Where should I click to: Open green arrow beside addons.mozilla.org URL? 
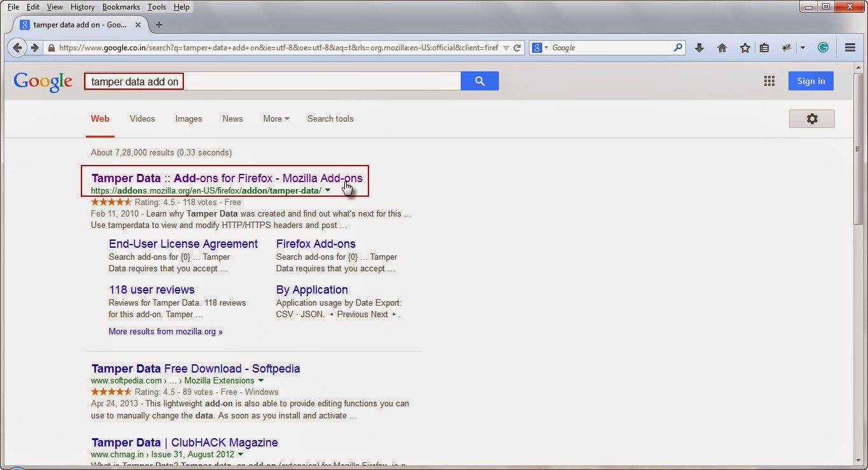click(328, 190)
